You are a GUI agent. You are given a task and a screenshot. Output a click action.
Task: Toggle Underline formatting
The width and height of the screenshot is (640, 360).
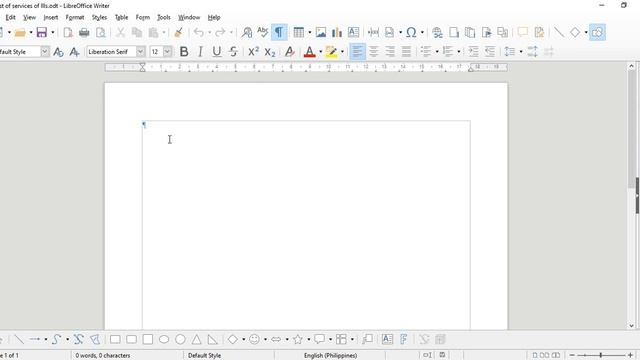pos(217,52)
